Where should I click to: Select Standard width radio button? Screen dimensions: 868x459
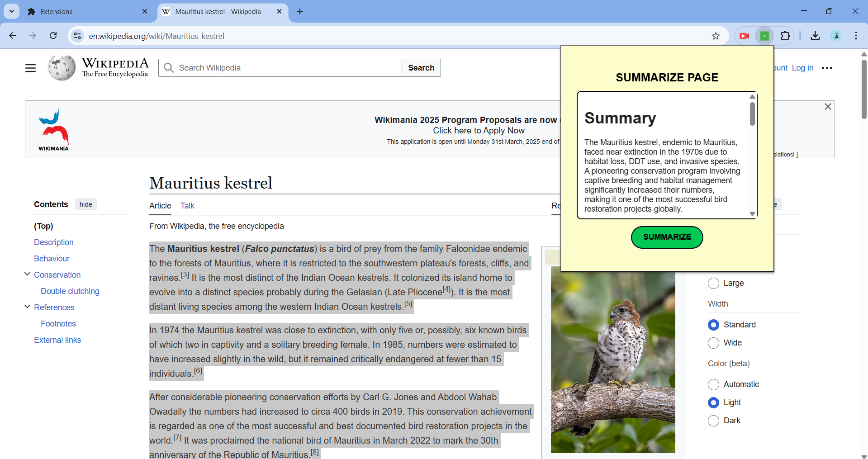click(x=713, y=325)
